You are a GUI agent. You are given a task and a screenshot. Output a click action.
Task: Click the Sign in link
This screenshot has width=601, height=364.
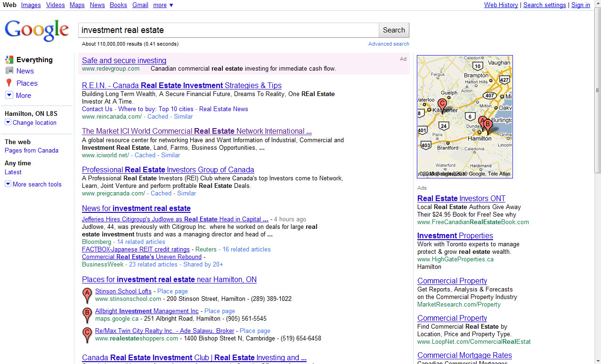click(580, 5)
